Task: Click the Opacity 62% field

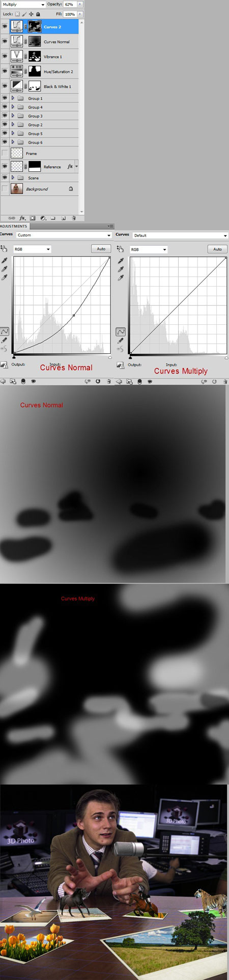Action: click(70, 4)
